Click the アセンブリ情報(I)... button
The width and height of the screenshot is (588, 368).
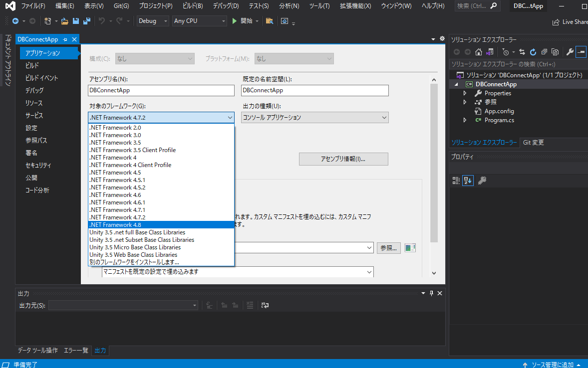(x=343, y=159)
